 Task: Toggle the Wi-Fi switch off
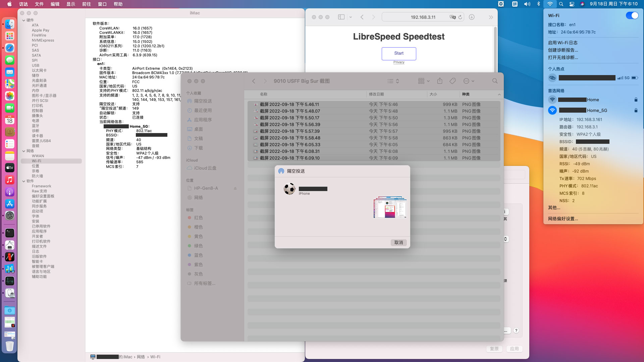(632, 16)
